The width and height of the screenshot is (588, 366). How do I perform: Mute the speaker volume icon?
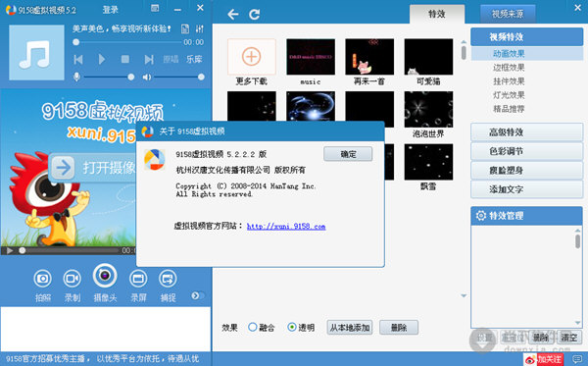(147, 77)
